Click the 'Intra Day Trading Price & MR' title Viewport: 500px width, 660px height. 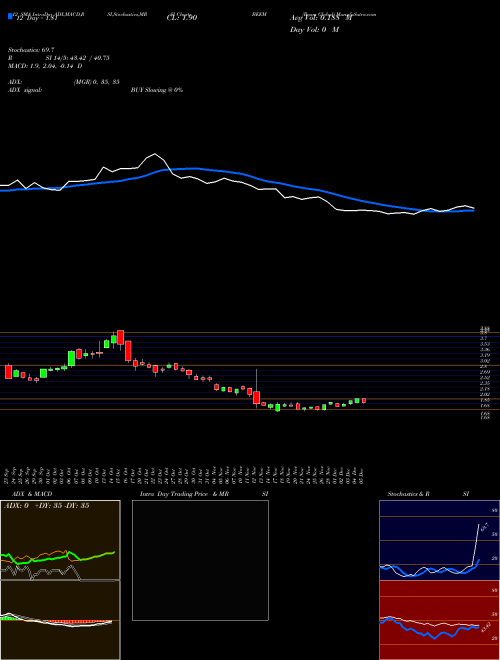click(184, 494)
